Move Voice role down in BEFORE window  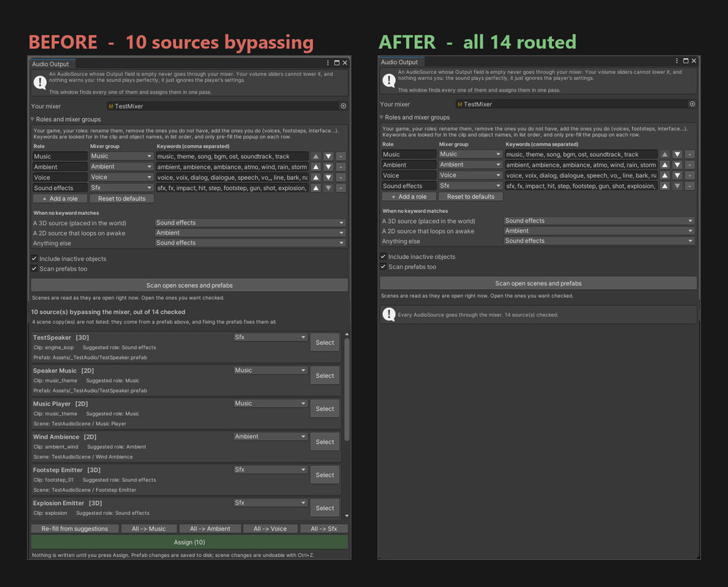point(328,178)
